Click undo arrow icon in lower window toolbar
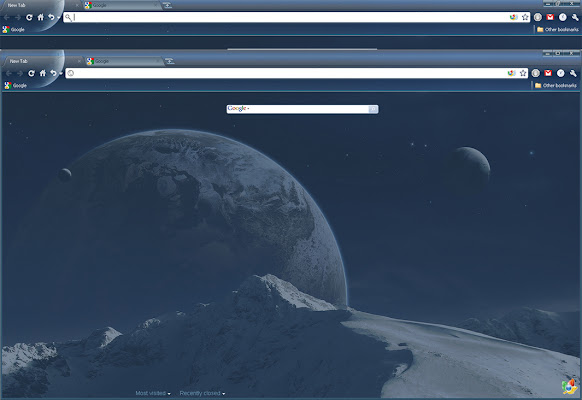This screenshot has width=582, height=400. point(53,73)
